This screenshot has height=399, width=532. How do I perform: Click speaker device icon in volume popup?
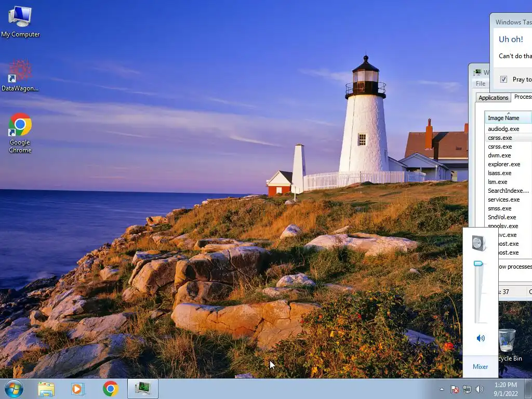479,243
